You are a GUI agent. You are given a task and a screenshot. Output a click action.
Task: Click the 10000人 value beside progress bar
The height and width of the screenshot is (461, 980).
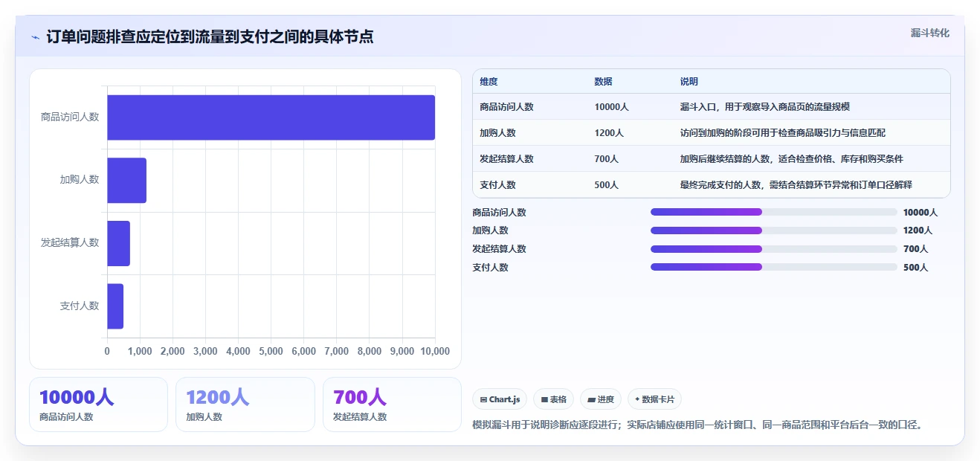click(x=921, y=213)
